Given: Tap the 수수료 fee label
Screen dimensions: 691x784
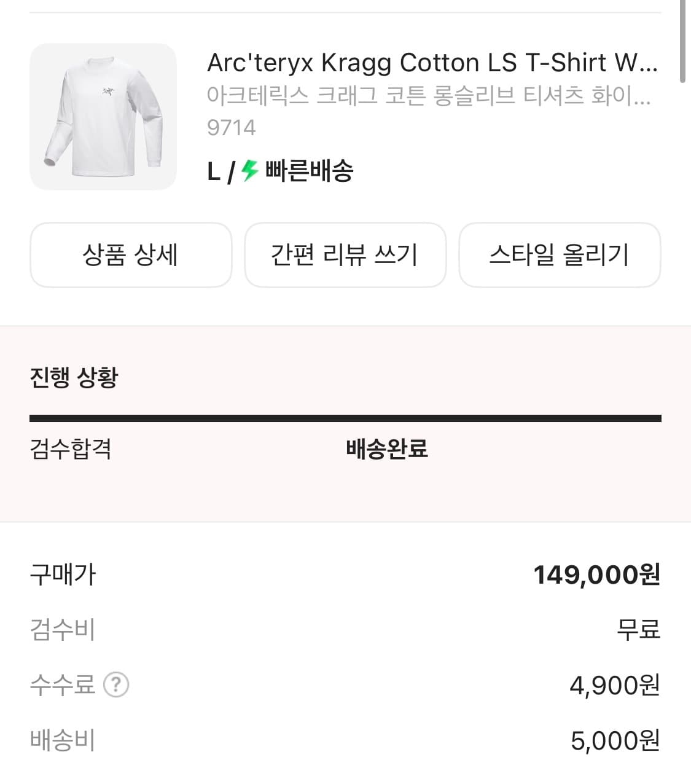Looking at the screenshot, I should pos(63,684).
